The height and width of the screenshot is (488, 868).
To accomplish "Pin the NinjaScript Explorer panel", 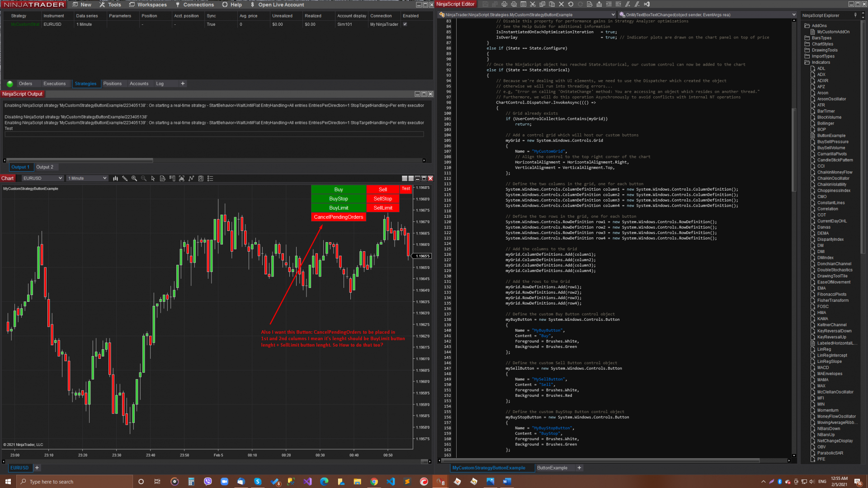I will 855,15.
